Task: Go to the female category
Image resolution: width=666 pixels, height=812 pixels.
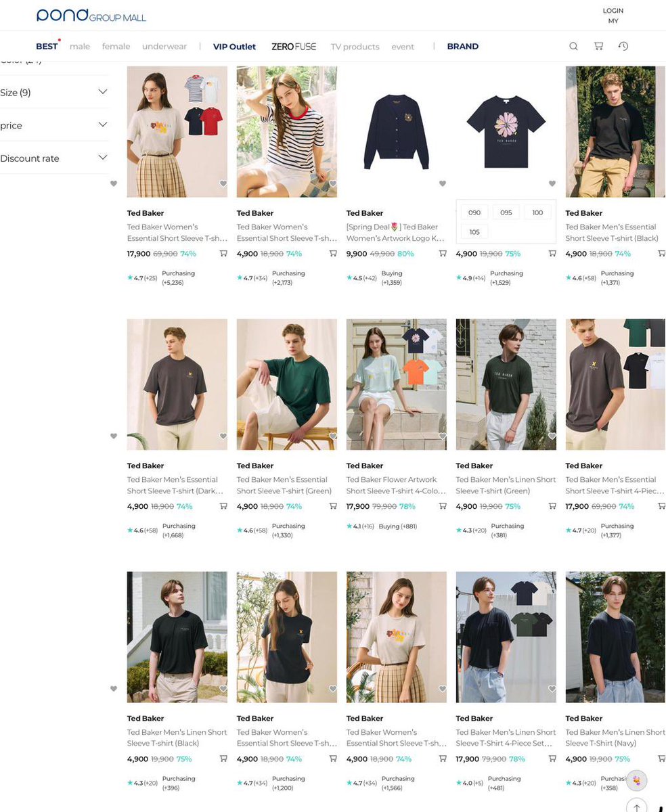Action: click(116, 47)
